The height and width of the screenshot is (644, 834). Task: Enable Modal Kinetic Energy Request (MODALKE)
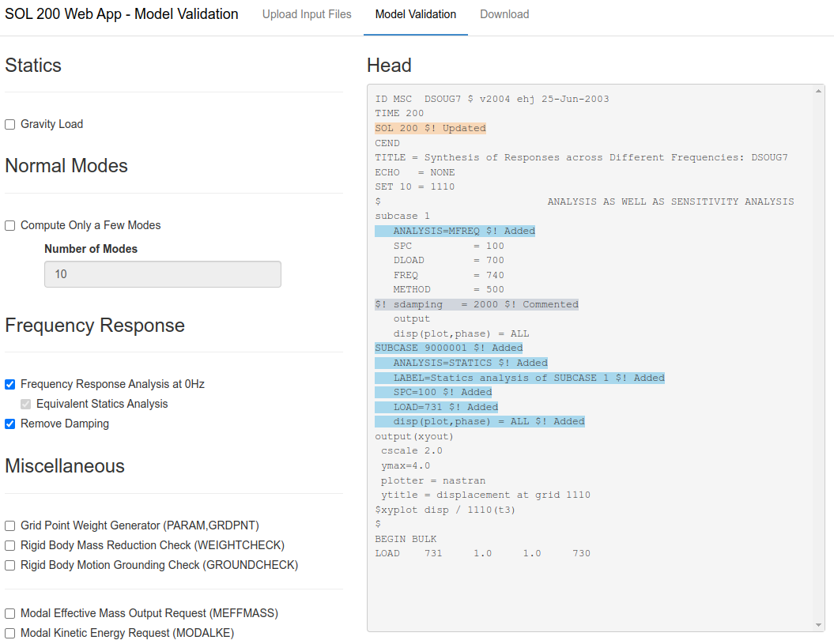pos(9,634)
